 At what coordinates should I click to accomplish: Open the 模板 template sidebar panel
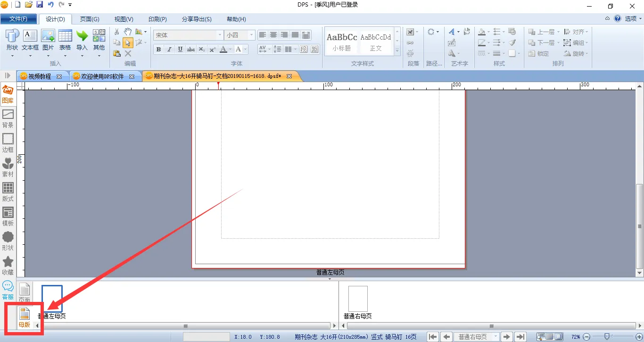tap(8, 217)
